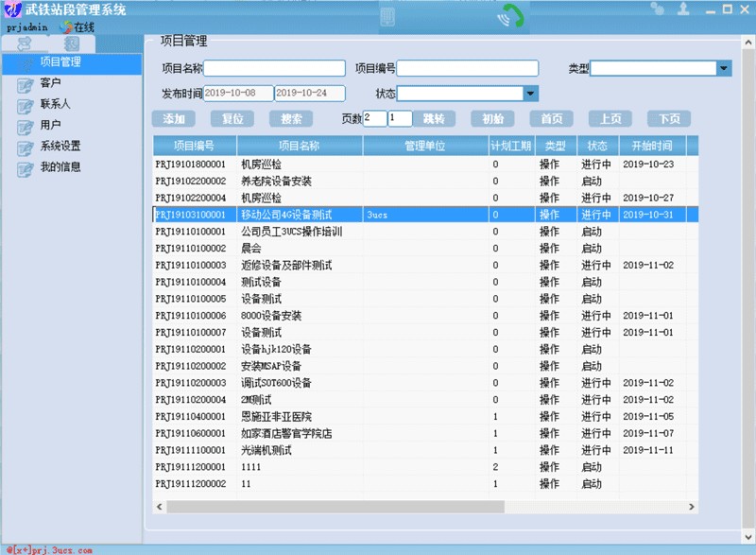The image size is (756, 555).
Task: Expand the 状态 dropdown arrow
Action: tap(530, 94)
